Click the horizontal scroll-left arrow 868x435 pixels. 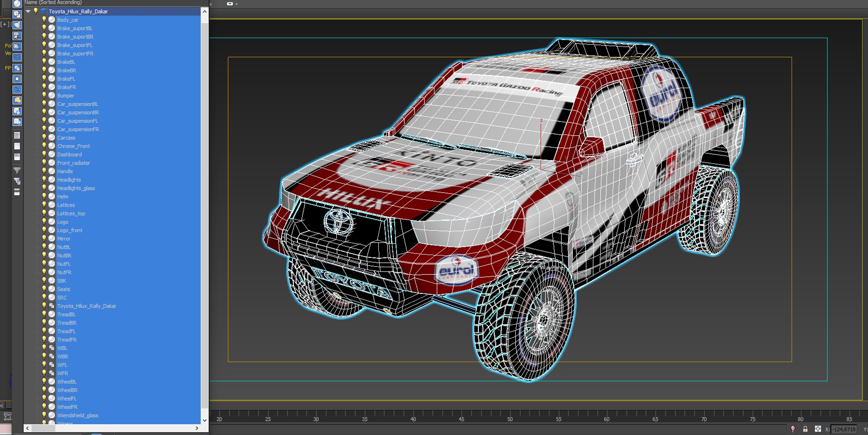click(x=28, y=428)
